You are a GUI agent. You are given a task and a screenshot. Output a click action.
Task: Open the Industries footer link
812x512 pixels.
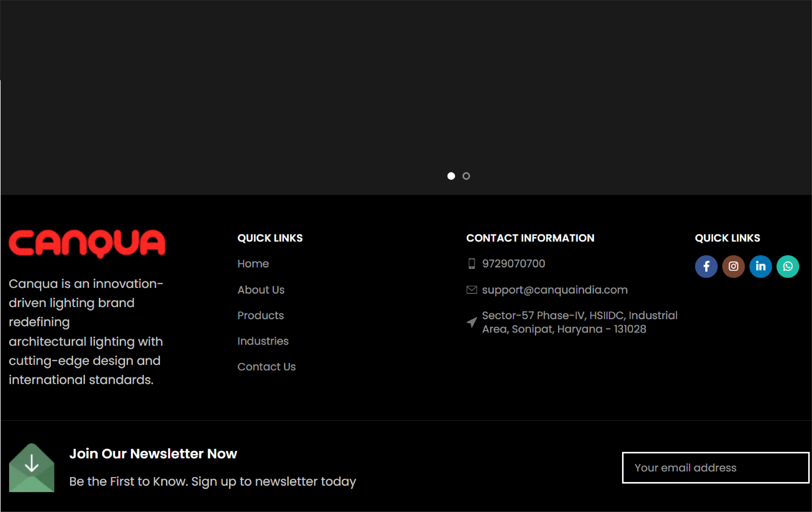pyautogui.click(x=263, y=341)
